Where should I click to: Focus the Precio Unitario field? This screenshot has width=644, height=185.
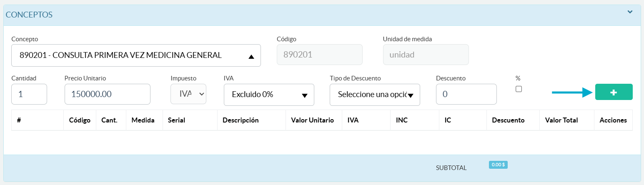[x=107, y=94]
